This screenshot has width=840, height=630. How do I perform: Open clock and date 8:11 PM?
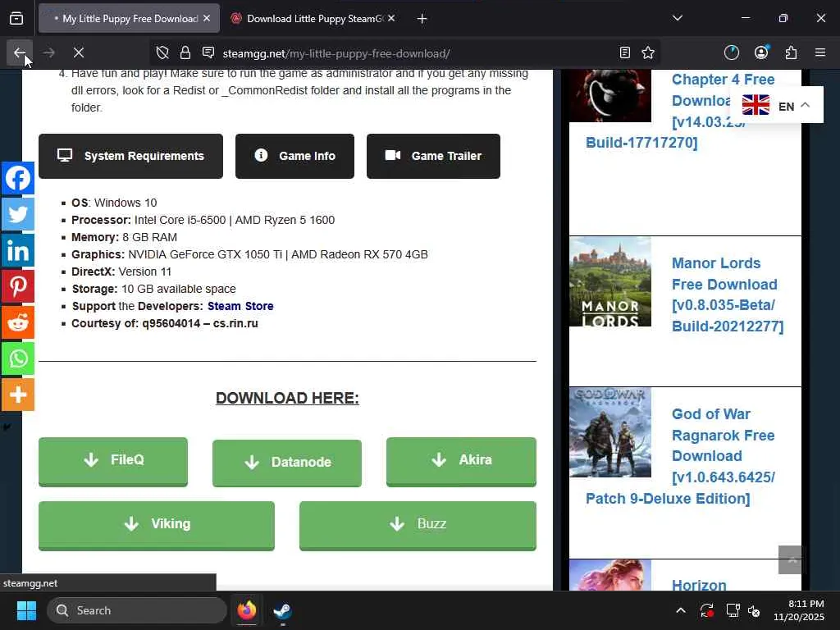tap(799, 610)
